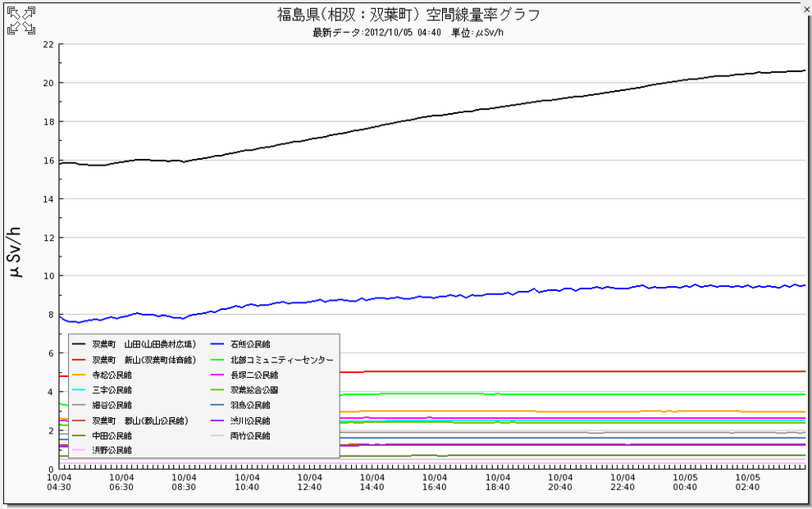The image size is (812, 509).
Task: Select the 寺松公民館 legend entry
Action: [112, 375]
